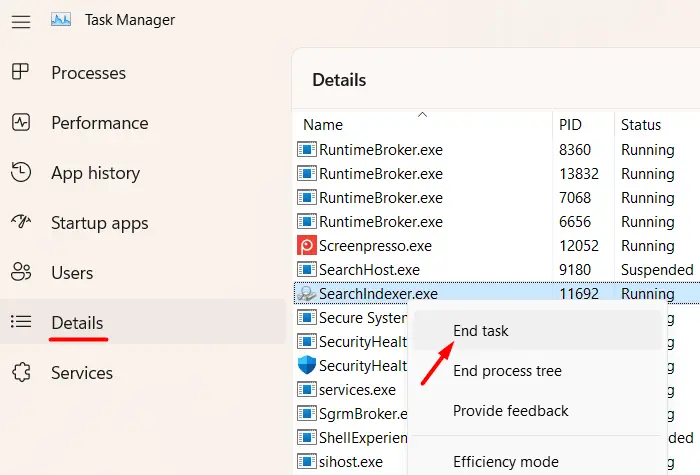The image size is (700, 475).
Task: Click Running status of SearchIndexer.exe
Action: 647,294
